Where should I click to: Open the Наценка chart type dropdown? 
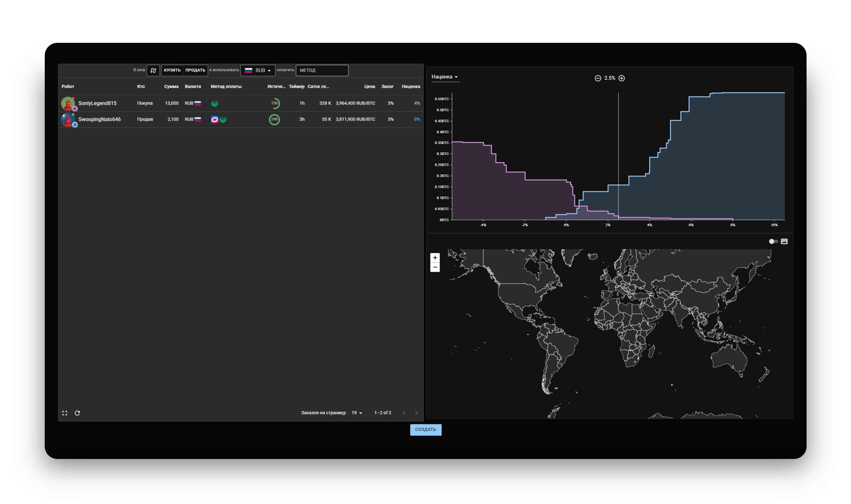(x=445, y=77)
